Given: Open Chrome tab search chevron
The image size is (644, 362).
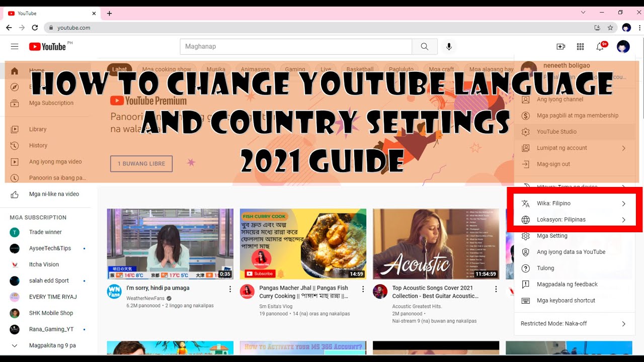Looking at the screenshot, I should point(583,13).
